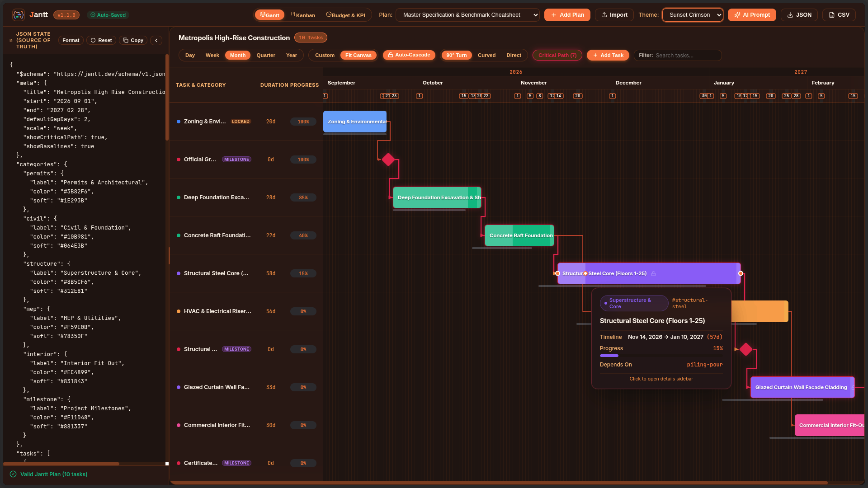The height and width of the screenshot is (488, 868).
Task: Click the 85% progress pill for Deep Foundation
Action: [303, 197]
